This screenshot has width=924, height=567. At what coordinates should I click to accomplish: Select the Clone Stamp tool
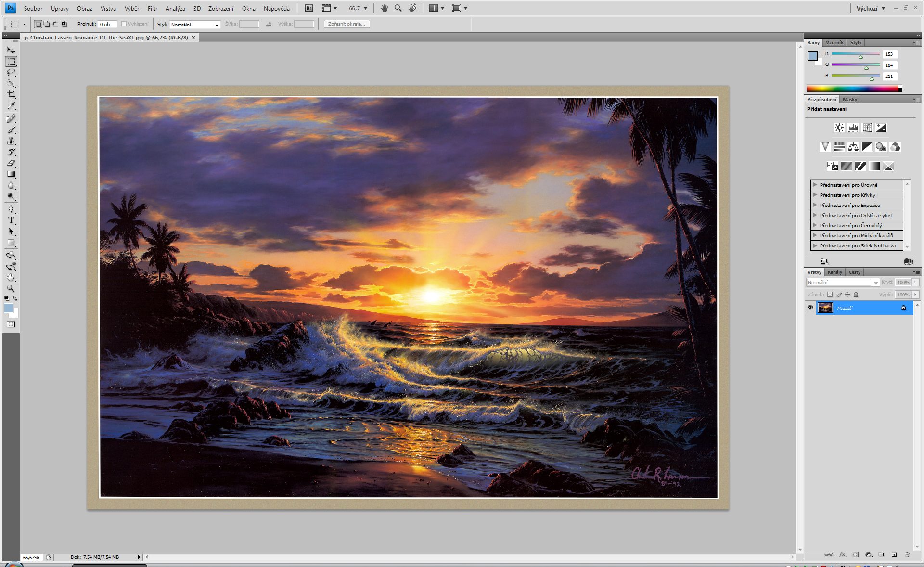tap(11, 141)
